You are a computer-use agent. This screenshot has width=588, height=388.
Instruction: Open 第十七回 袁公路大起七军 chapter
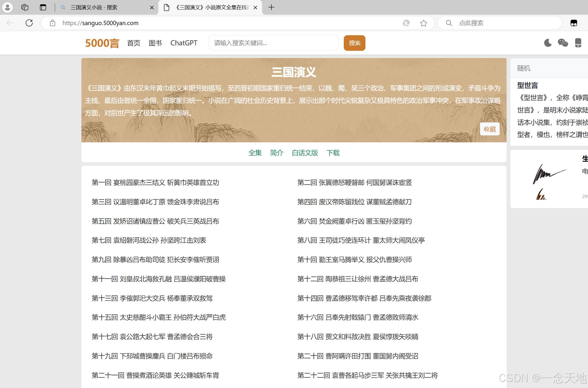[152, 337]
